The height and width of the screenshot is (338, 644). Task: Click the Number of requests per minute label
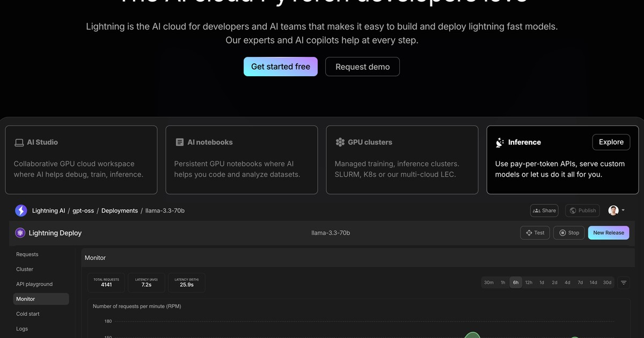point(136,306)
